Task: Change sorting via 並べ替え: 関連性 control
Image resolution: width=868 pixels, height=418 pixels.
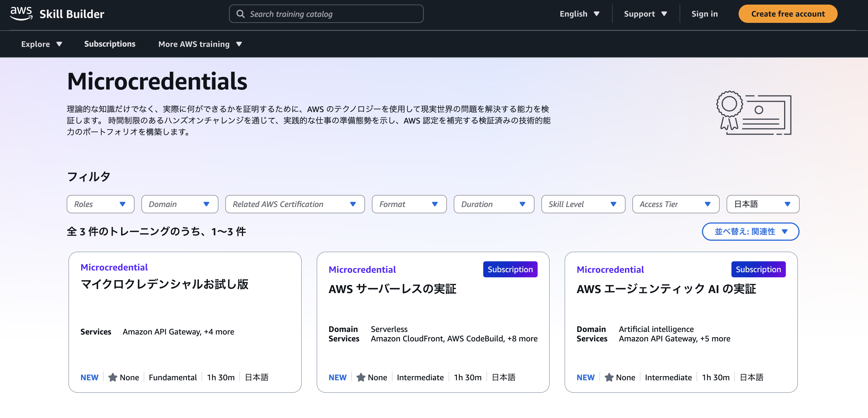Action: 750,232
